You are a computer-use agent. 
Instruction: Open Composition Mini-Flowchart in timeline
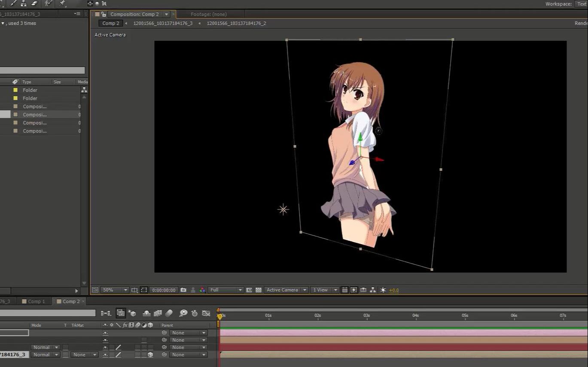pos(106,313)
